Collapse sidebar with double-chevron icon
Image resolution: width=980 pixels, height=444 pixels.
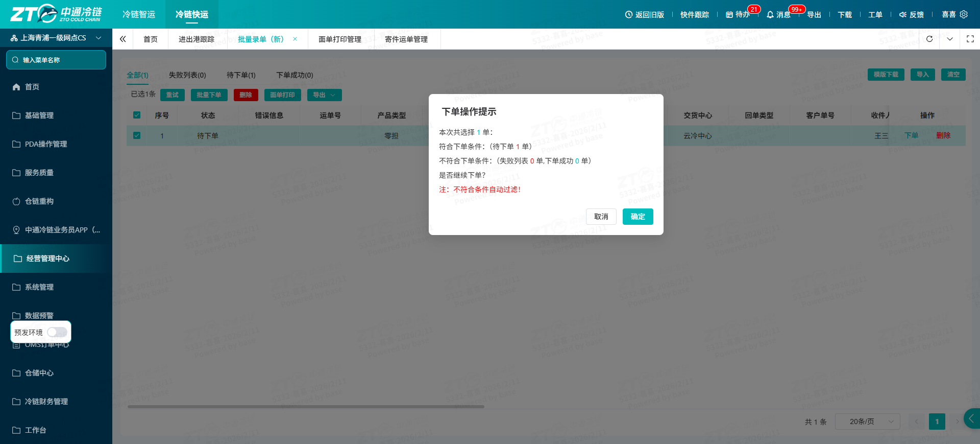click(x=122, y=39)
